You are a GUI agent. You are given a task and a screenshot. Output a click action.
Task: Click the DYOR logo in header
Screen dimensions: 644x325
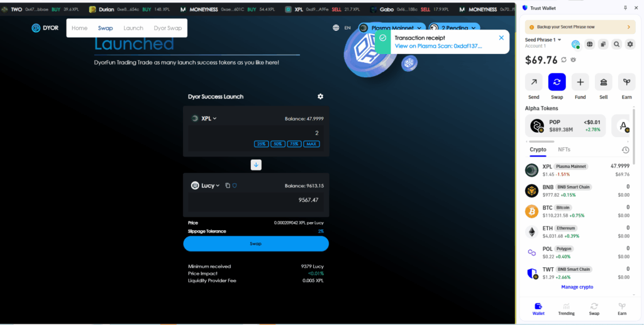point(45,28)
